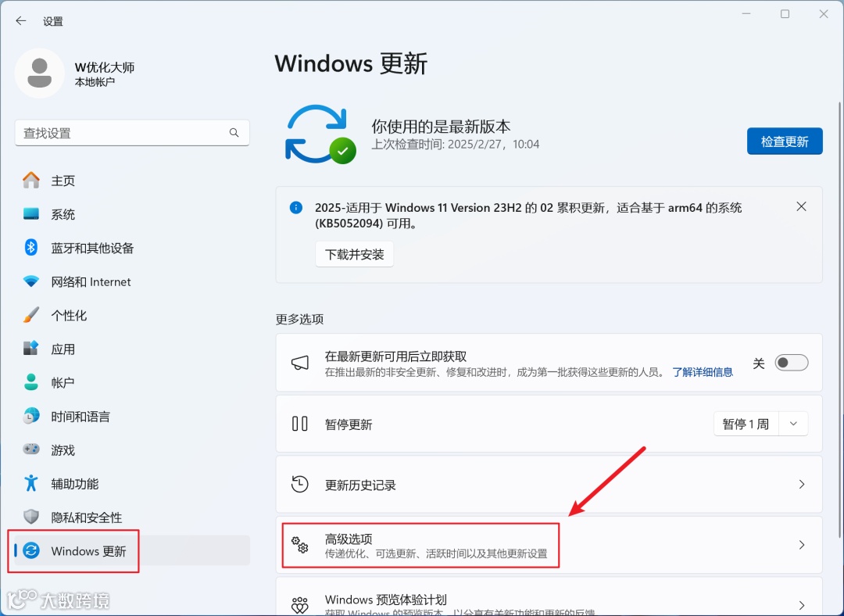The height and width of the screenshot is (616, 844).
Task: Select Windows 更新 in the sidebar
Action: pos(132,551)
